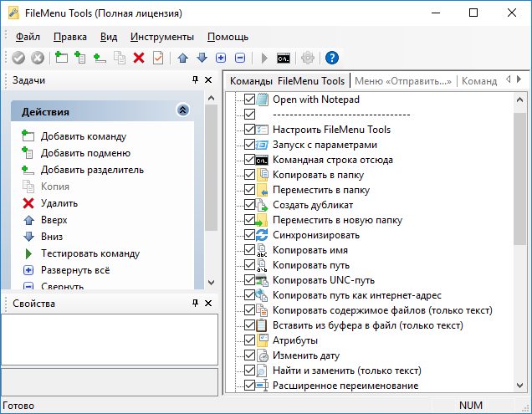
Task: Click the Move Up arrow toolbar icon
Action: click(182, 58)
